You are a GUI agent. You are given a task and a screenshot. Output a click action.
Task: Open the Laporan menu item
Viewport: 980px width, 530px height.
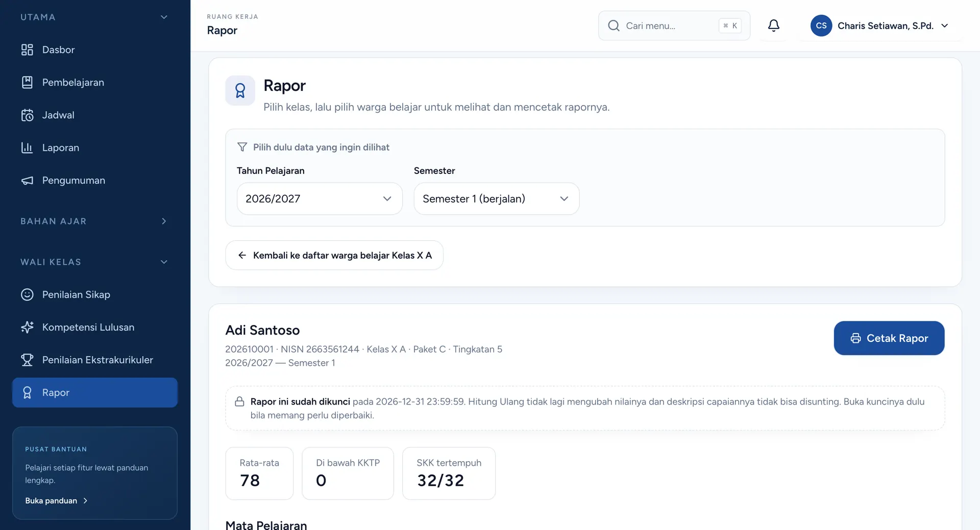tap(95, 147)
